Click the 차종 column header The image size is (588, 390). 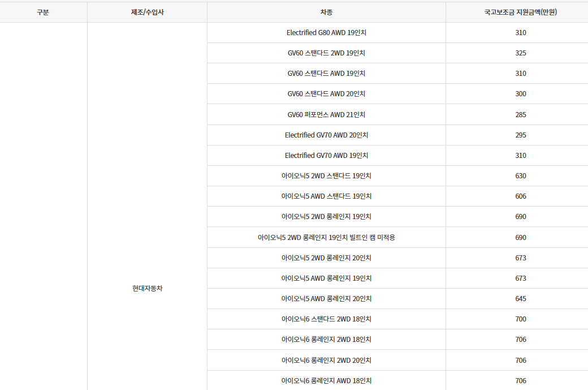pos(326,12)
